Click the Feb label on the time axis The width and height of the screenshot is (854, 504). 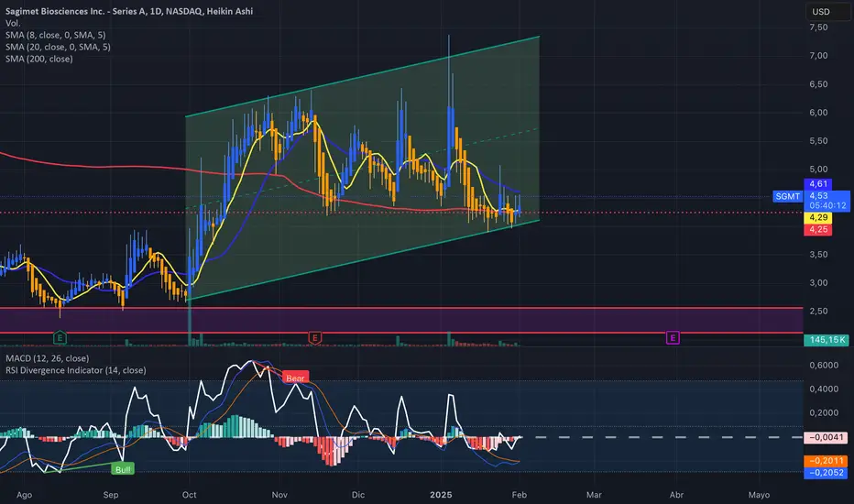pos(519,495)
